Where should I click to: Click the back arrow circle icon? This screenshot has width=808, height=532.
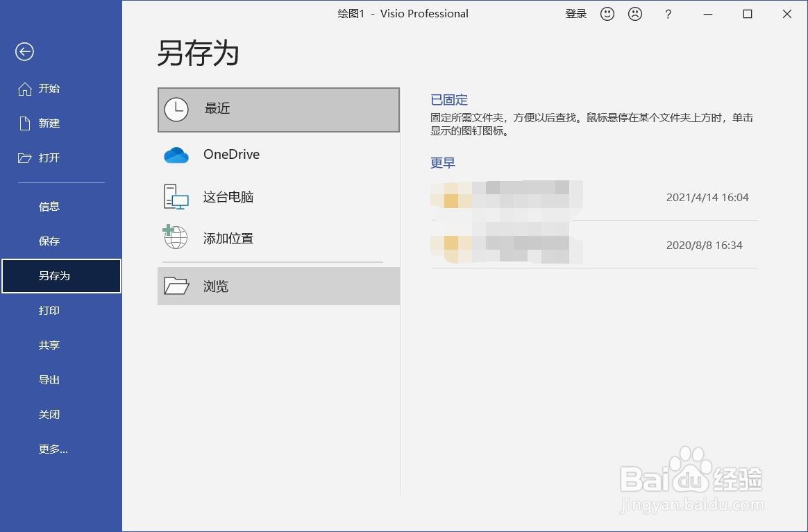(24, 51)
